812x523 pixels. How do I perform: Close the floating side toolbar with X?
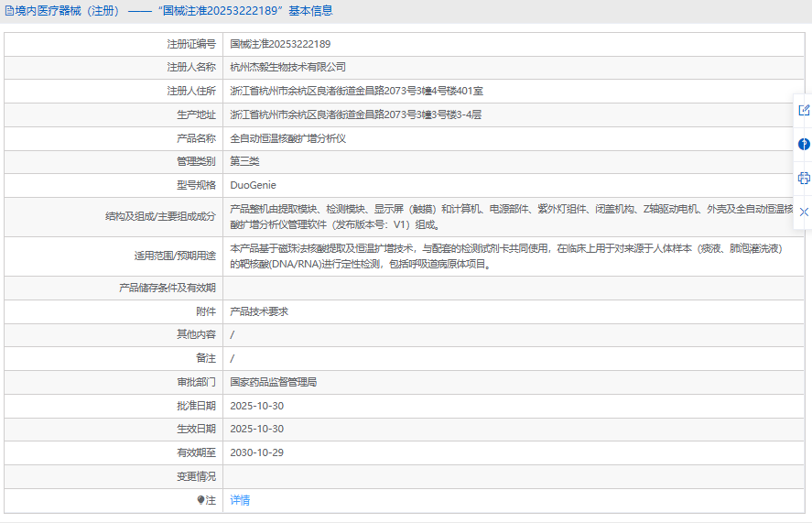click(804, 212)
